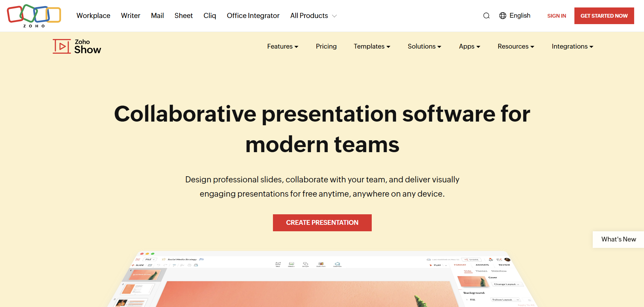Expand the Features menu
The width and height of the screenshot is (644, 307).
pyautogui.click(x=282, y=47)
